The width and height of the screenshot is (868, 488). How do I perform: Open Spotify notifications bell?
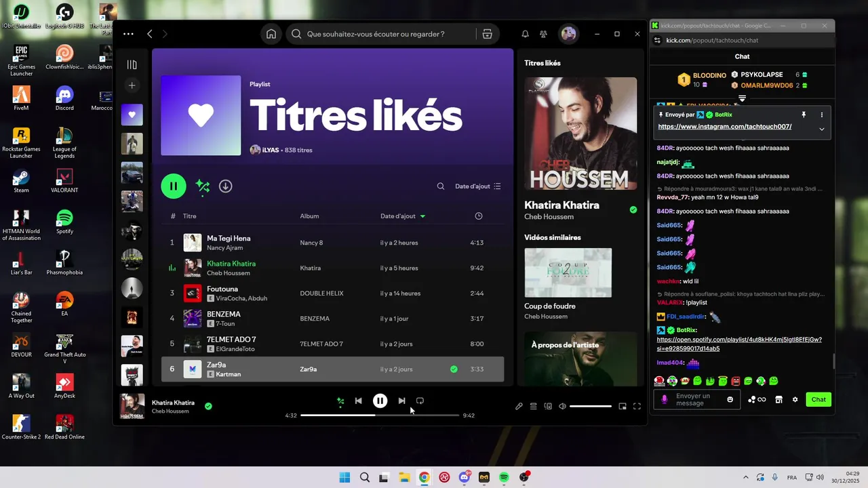525,34
